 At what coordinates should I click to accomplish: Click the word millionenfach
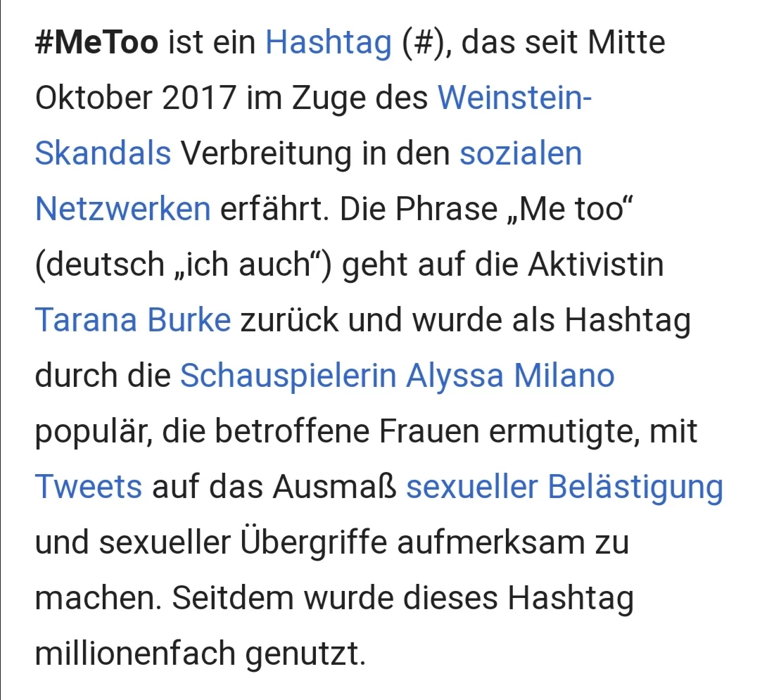[x=135, y=654]
